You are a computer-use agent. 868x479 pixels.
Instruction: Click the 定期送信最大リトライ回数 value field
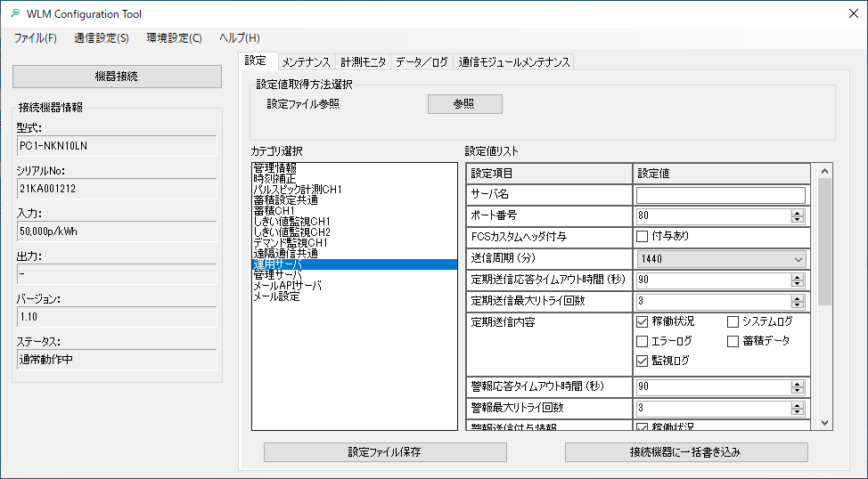point(714,302)
